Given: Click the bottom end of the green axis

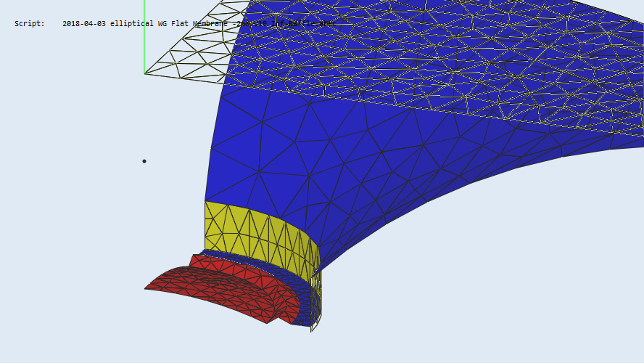Looking at the screenshot, I should point(144,71).
